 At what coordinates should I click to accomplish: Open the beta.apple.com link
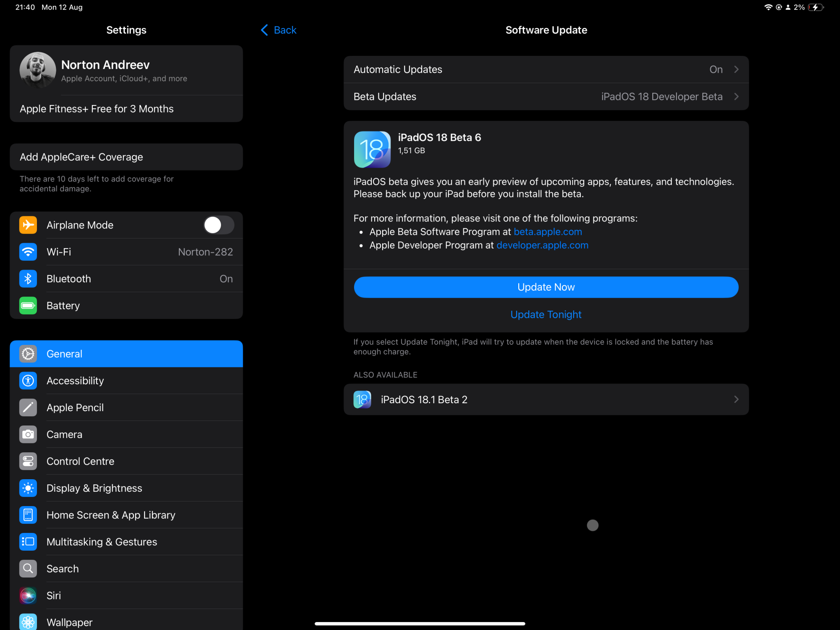point(548,232)
